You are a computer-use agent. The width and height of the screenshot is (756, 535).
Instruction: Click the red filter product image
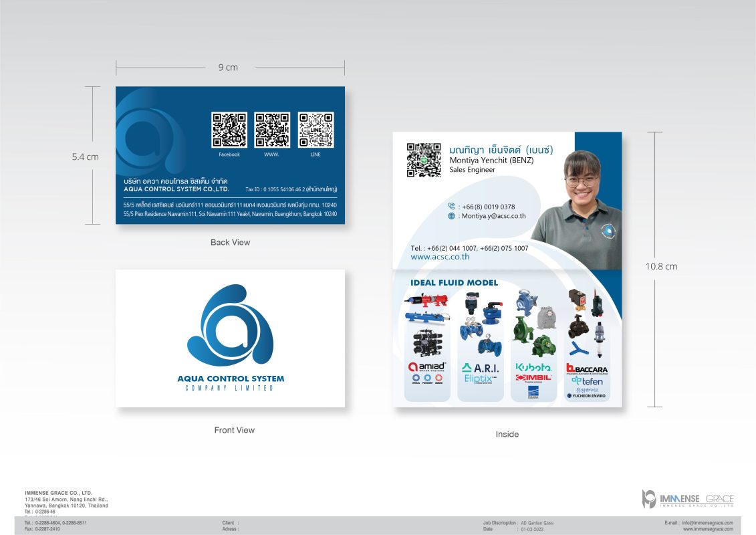pos(426,300)
